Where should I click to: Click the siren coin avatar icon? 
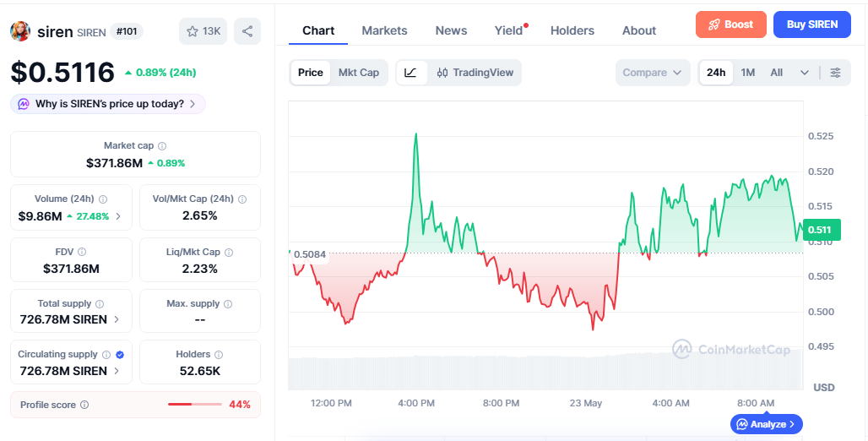click(x=20, y=31)
